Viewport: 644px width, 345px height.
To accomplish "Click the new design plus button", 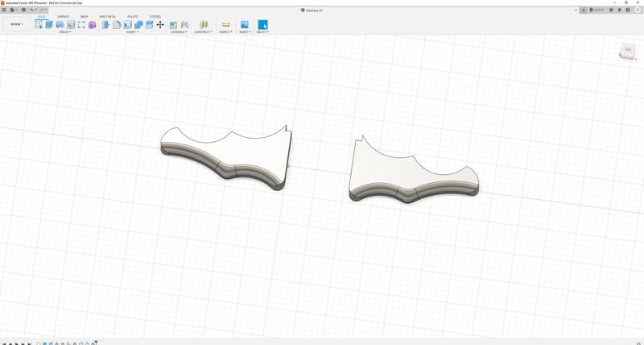I will (x=583, y=10).
